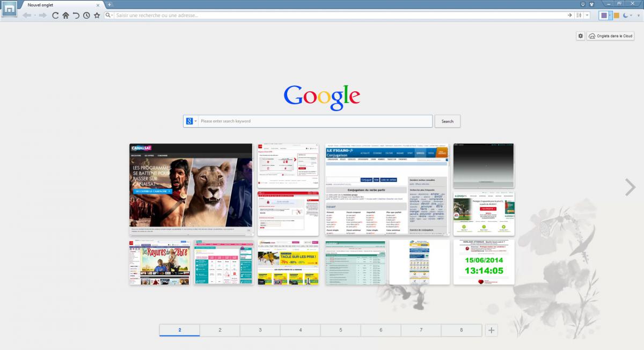644x350 pixels.
Task: Open the skin shirt icon in title bar
Action: click(x=592, y=4)
